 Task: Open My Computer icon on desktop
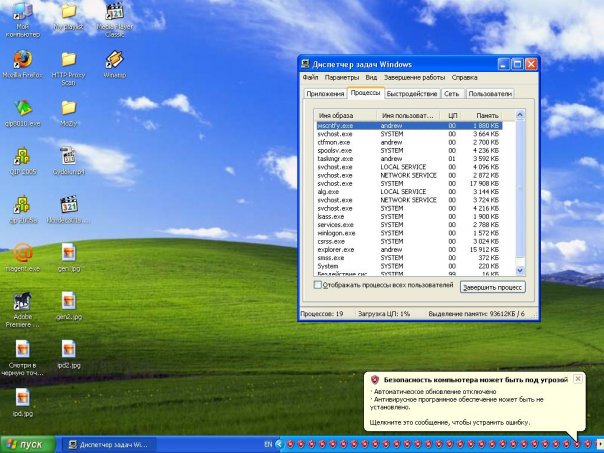21,12
